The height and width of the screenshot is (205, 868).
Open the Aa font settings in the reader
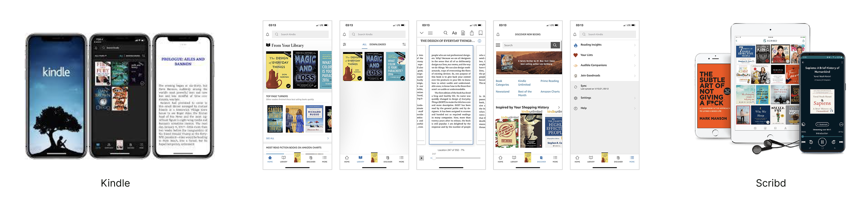(x=454, y=33)
